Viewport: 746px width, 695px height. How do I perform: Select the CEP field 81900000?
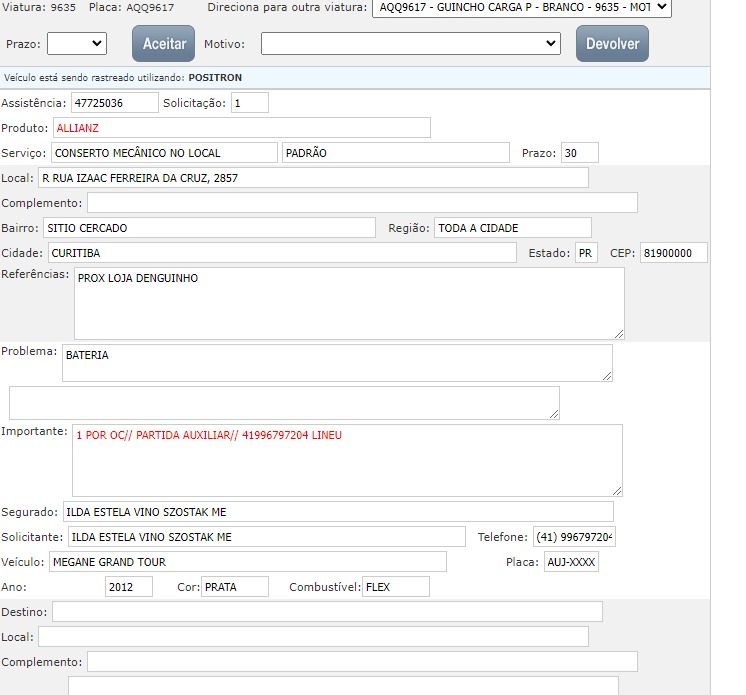pyautogui.click(x=673, y=253)
